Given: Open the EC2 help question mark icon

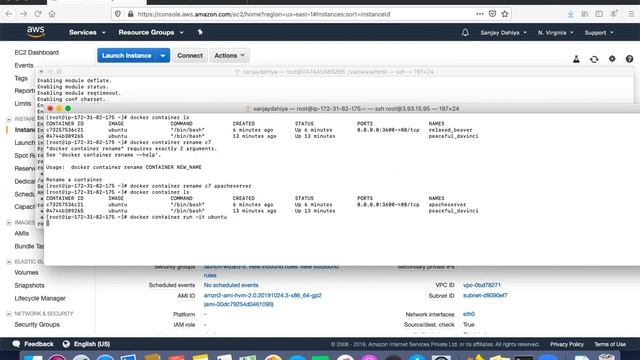Looking at the screenshot, I should (629, 59).
